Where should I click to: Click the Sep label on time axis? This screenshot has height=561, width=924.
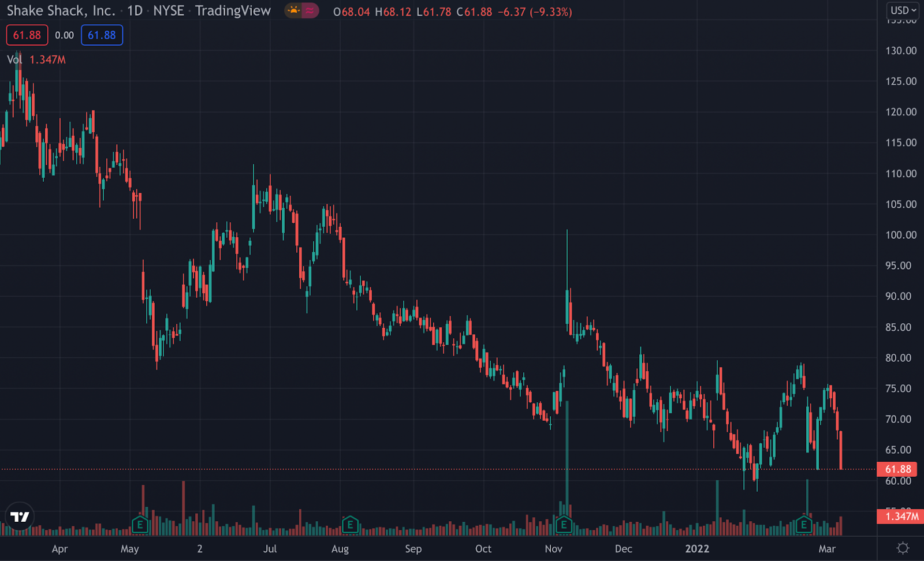[x=413, y=549]
